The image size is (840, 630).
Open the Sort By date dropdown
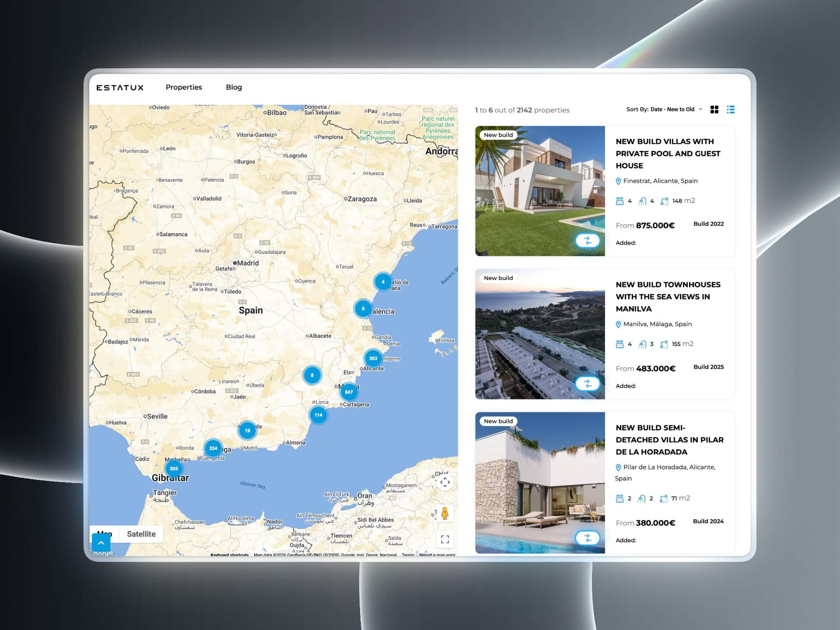pos(664,109)
